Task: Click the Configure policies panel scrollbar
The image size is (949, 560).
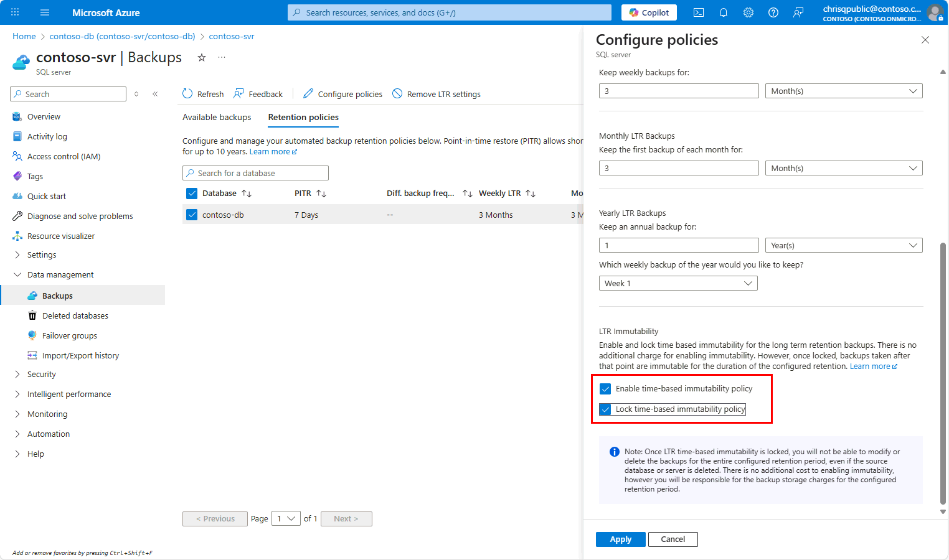Action: 943,373
